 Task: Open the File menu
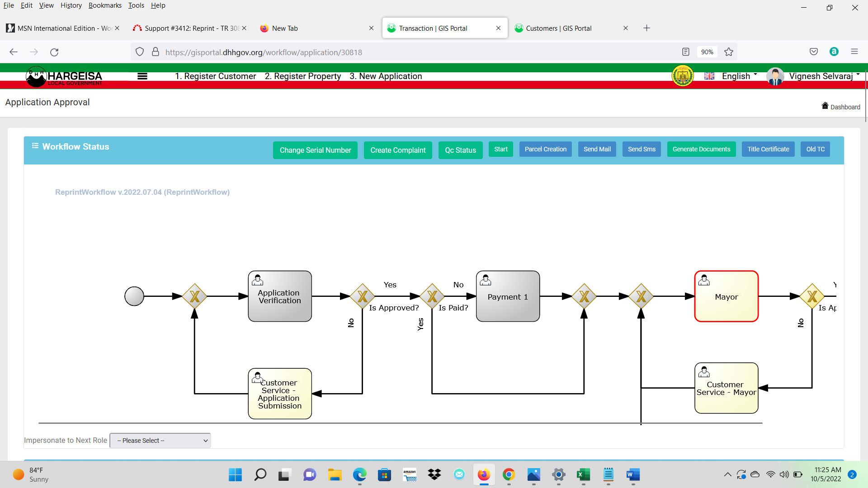point(9,5)
